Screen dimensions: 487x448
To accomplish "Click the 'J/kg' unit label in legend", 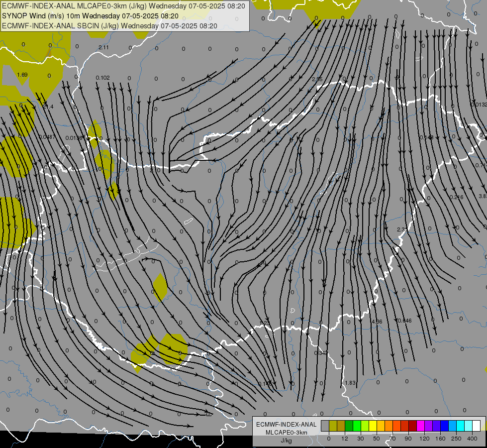I will [x=287, y=441].
